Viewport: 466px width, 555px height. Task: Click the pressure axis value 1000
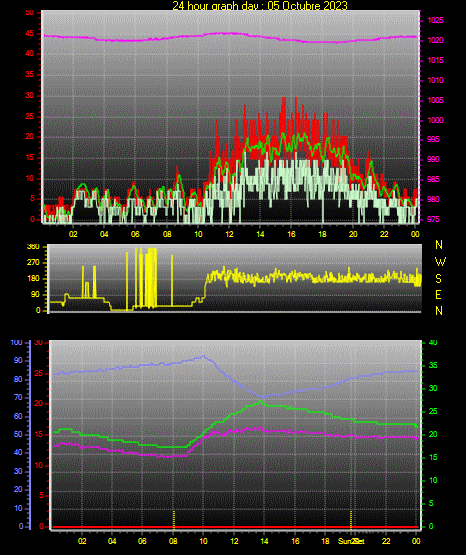(x=435, y=120)
